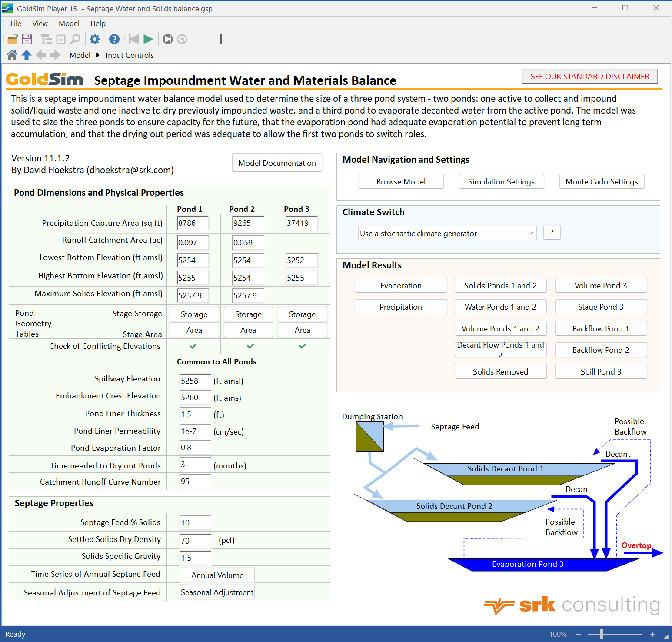Open Stage Pond 3 results

pos(601,307)
